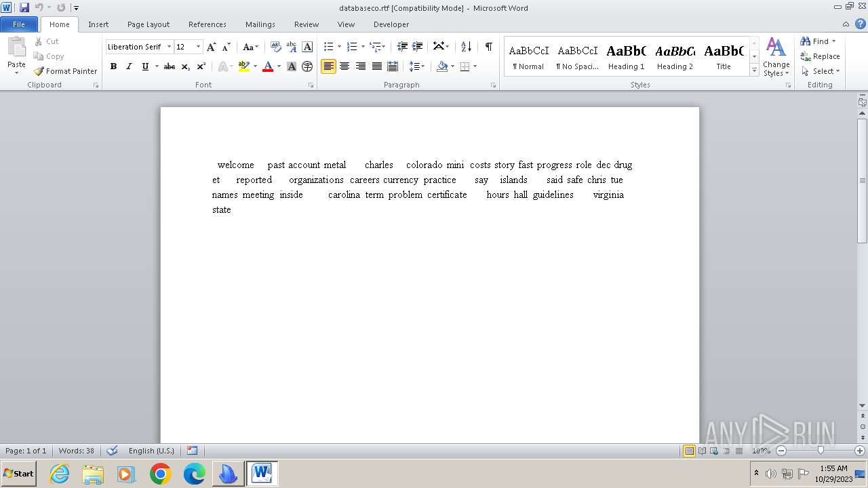This screenshot has height=488, width=868.
Task: Decrease paragraph indent
Action: click(402, 47)
